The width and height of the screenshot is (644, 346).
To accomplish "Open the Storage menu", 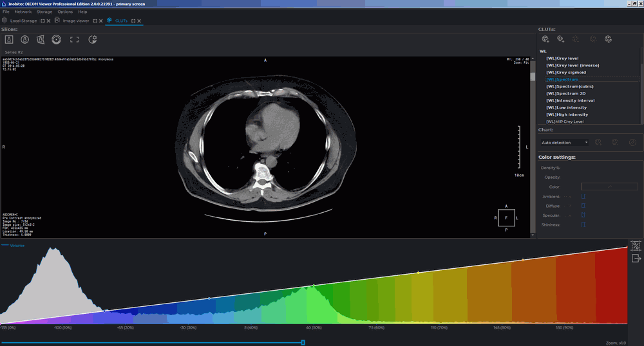I will click(44, 12).
